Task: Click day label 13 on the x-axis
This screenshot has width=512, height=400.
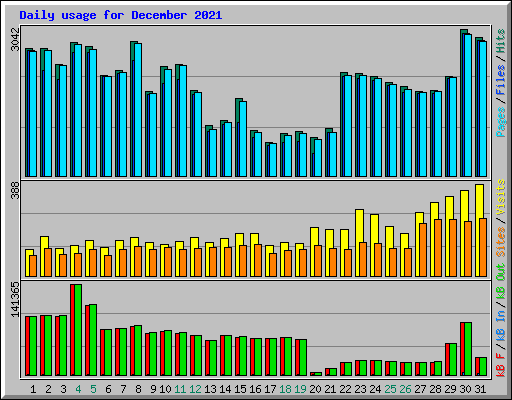Action: [x=210, y=389]
